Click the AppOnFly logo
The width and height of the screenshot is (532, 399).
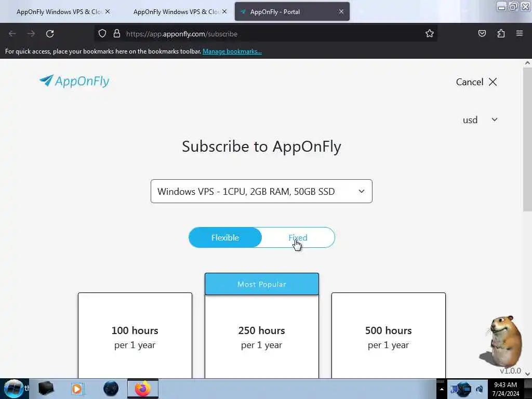pos(74,81)
